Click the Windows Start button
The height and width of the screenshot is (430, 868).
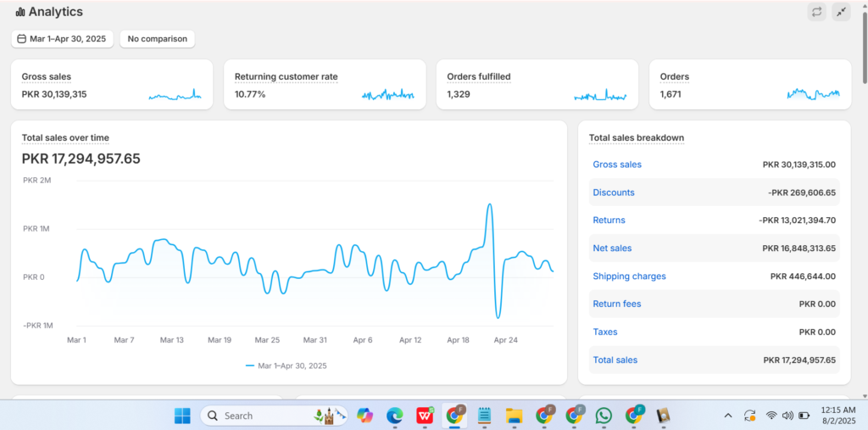coord(182,416)
